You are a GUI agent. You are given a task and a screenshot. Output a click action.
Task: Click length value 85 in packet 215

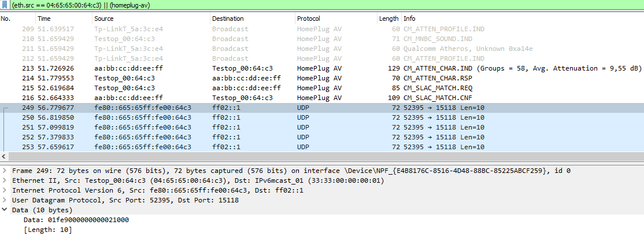(395, 88)
